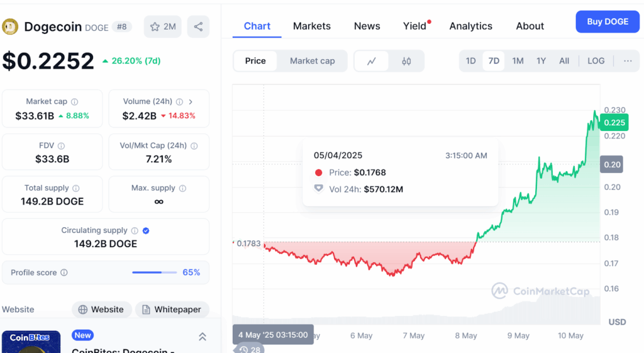Image resolution: width=644 pixels, height=353 pixels.
Task: Click the share icon next to Dogecoin
Action: (198, 26)
